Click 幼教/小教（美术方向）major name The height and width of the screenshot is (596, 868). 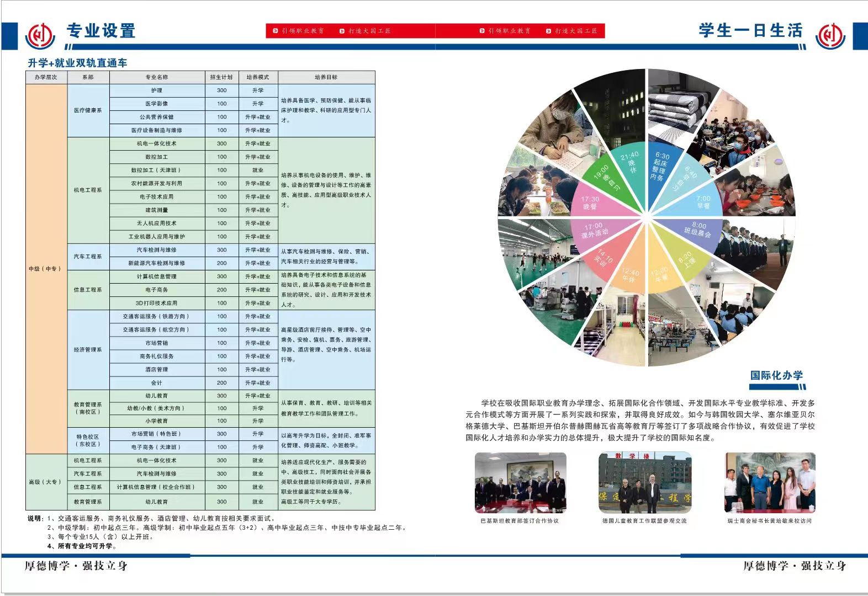point(157,408)
